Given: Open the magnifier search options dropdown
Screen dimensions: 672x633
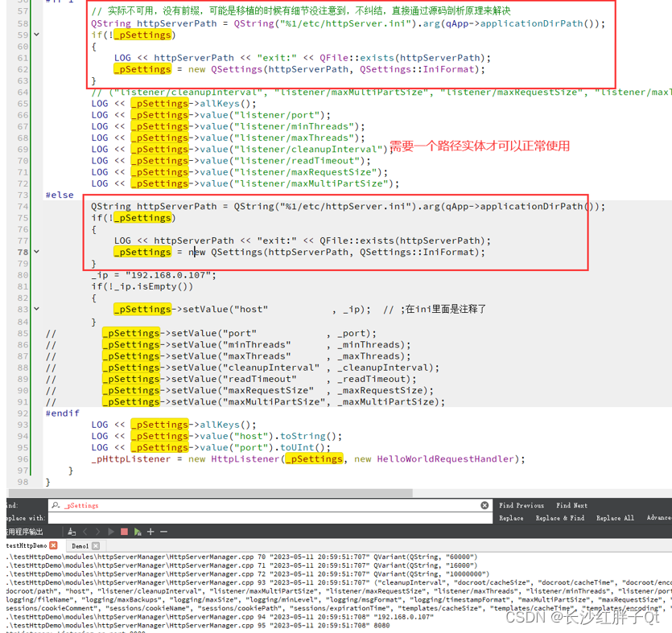Looking at the screenshot, I should [x=56, y=506].
